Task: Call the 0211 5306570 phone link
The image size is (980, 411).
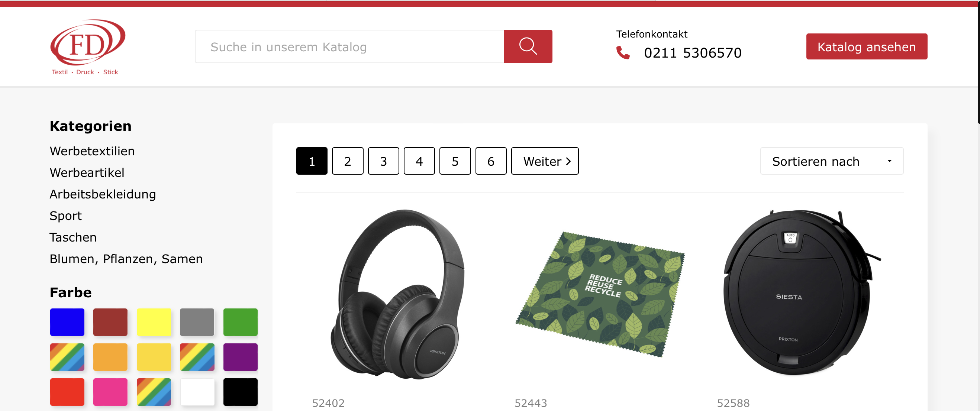Action: click(x=692, y=53)
